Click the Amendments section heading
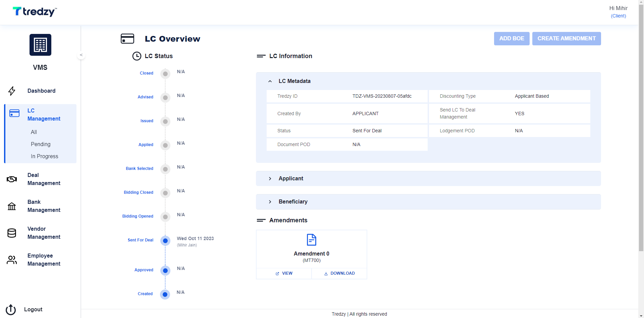644x318 pixels. [288, 220]
